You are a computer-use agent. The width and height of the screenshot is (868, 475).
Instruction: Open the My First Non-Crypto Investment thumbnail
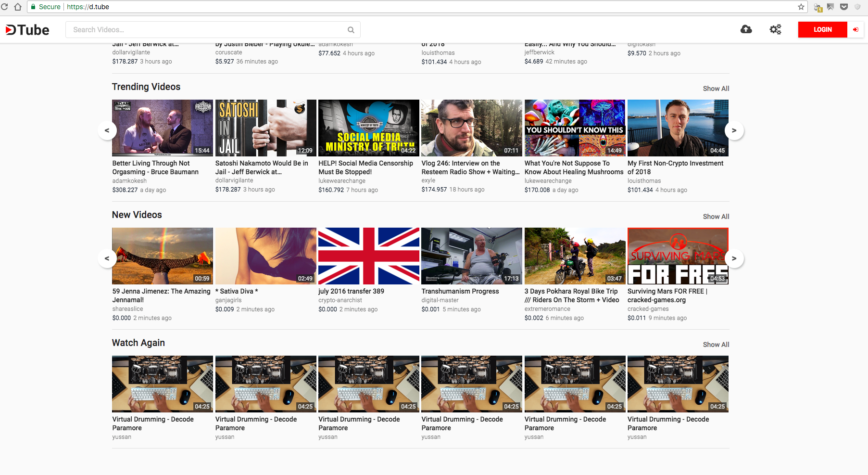(678, 128)
